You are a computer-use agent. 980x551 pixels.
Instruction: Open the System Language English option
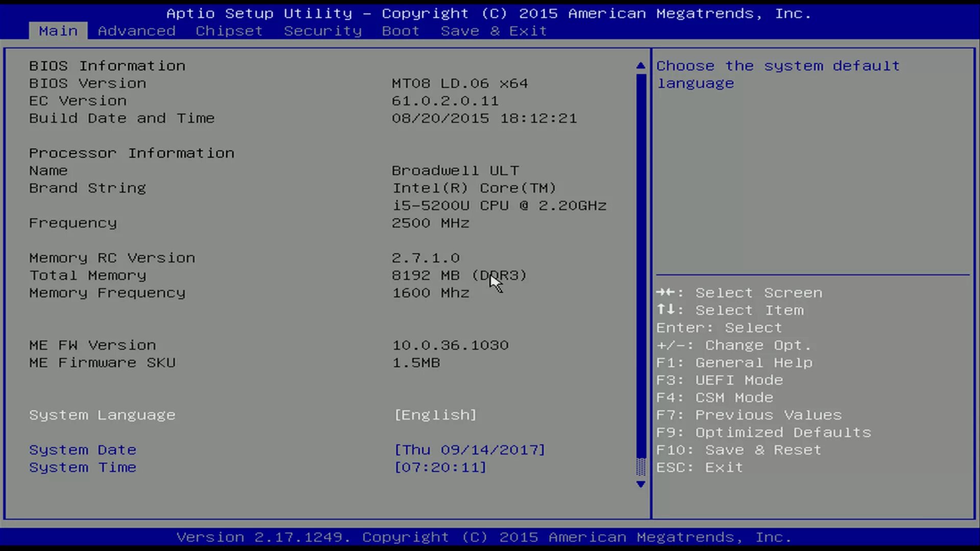pyautogui.click(x=435, y=415)
